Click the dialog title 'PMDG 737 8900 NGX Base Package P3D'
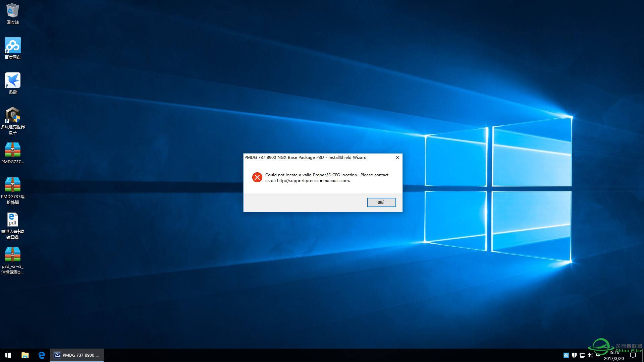The width and height of the screenshot is (644, 362). tap(284, 158)
